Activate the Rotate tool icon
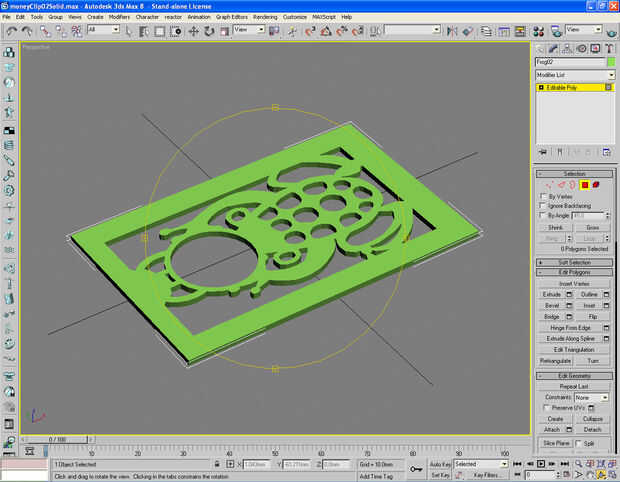 [x=209, y=31]
